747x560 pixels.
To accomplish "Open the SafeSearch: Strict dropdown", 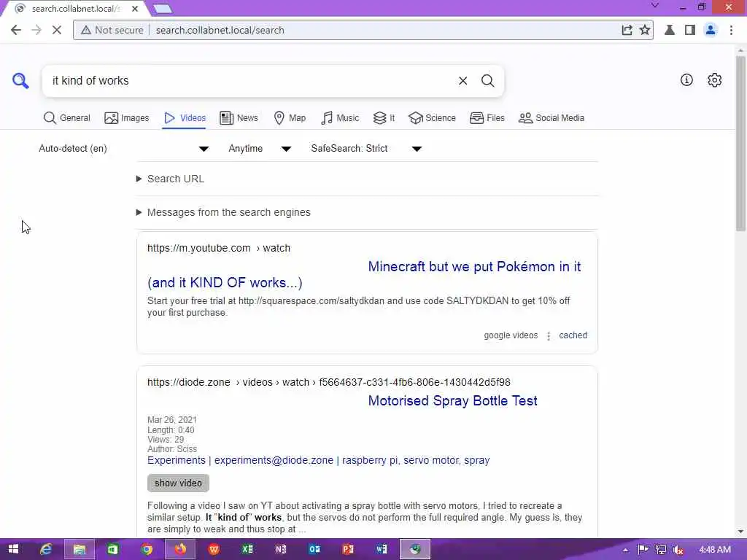I will tap(366, 149).
